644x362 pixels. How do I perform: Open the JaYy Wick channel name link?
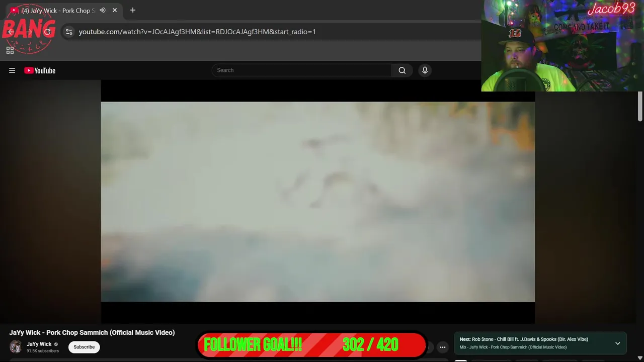[x=39, y=344]
